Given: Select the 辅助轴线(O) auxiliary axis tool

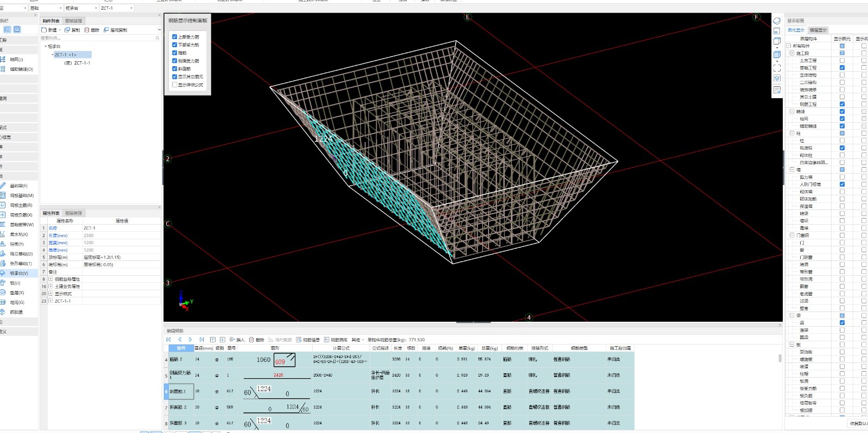Looking at the screenshot, I should (x=21, y=69).
